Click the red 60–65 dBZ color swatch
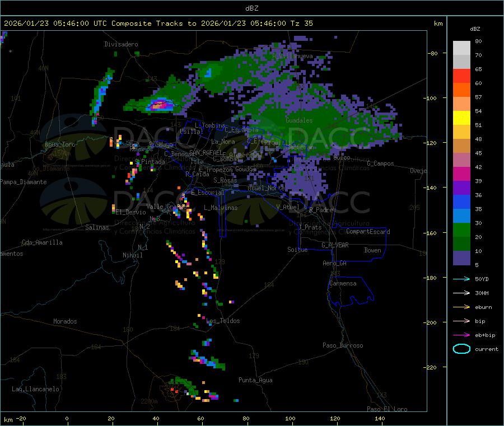Viewport: 504px width, 426px height. pyautogui.click(x=461, y=76)
